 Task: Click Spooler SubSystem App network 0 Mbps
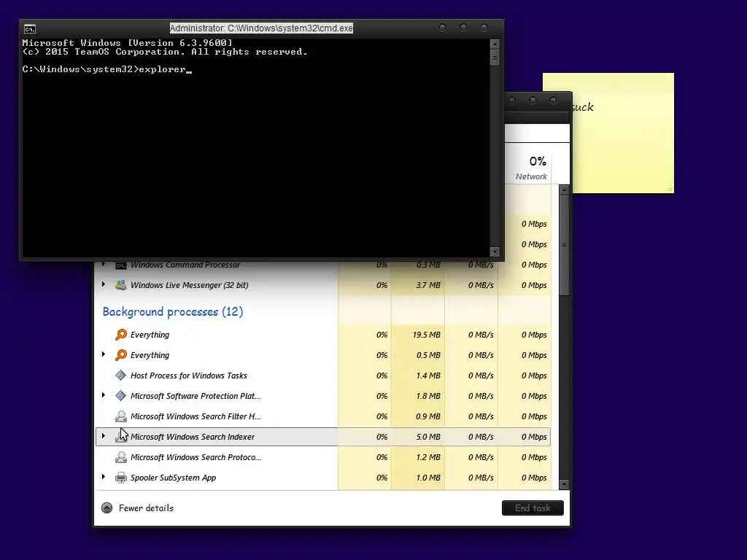click(534, 478)
